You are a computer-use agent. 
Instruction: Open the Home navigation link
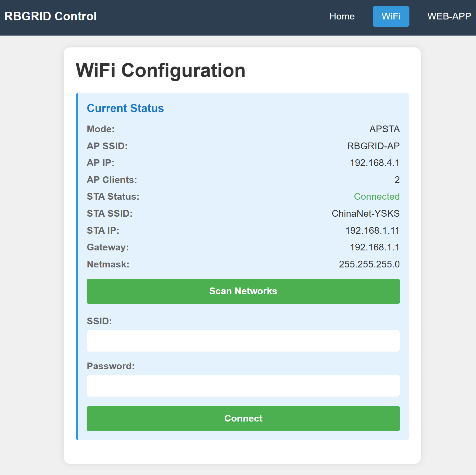pyautogui.click(x=342, y=16)
